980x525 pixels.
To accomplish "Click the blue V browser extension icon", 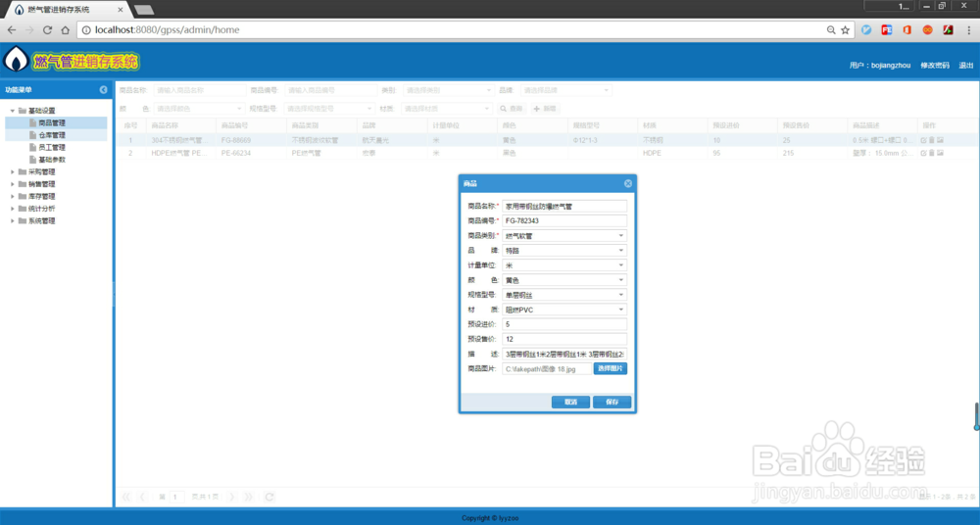I will coord(866,30).
